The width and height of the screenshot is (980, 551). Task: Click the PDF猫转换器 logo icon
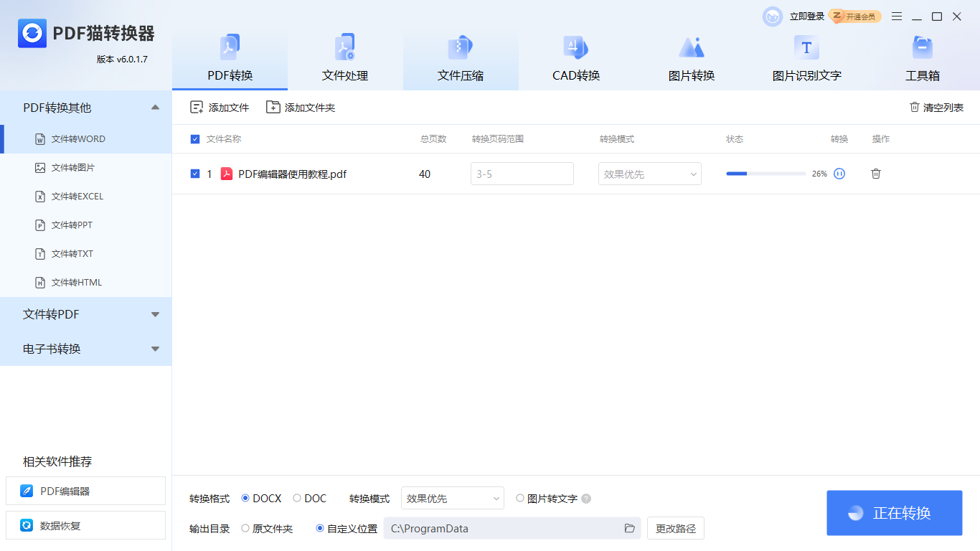click(x=32, y=33)
